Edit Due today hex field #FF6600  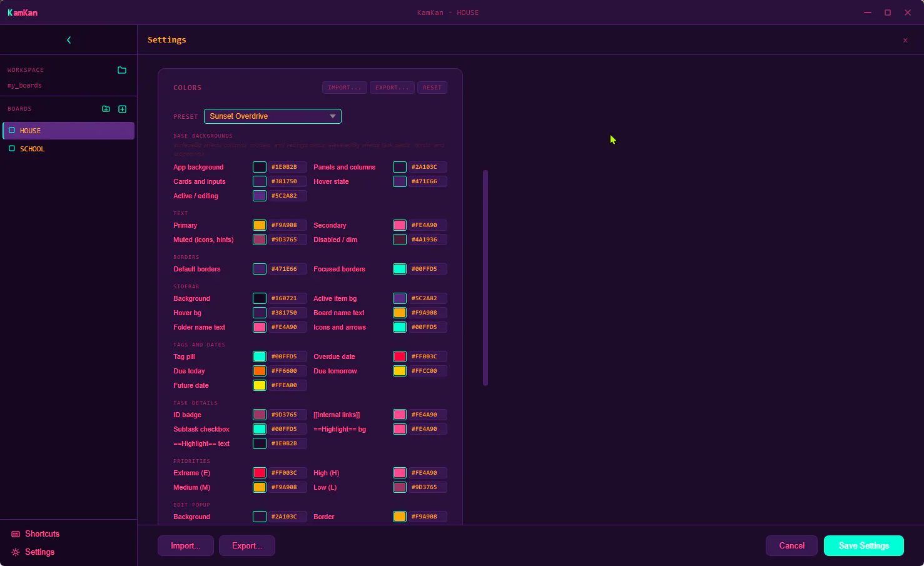(288, 371)
